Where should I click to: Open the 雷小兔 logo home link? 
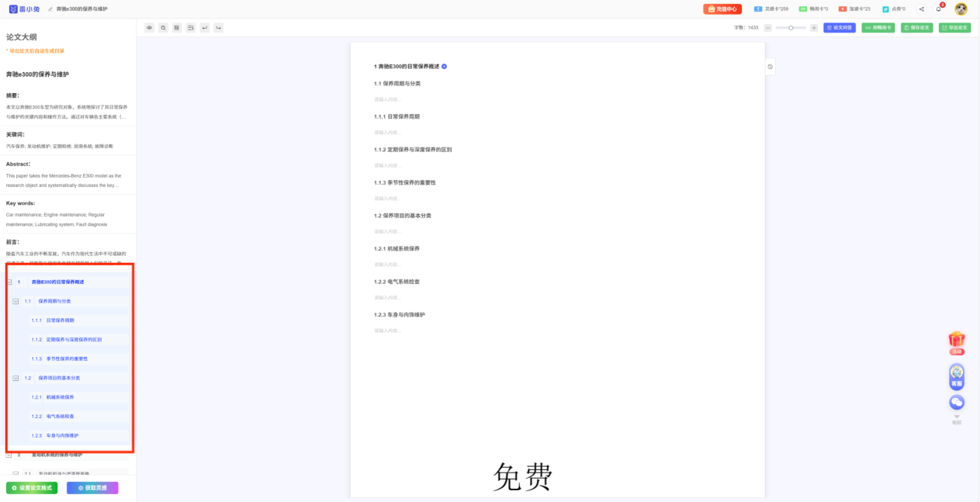25,9
